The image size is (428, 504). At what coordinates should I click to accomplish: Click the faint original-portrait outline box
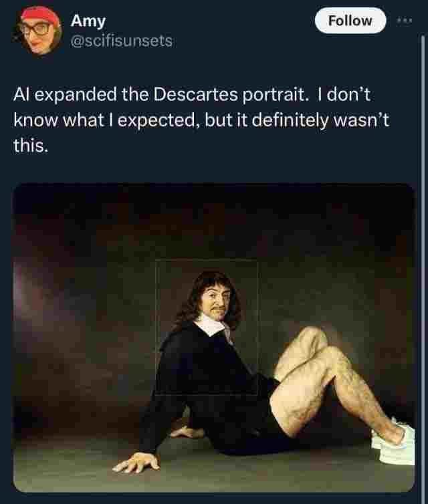click(x=207, y=327)
